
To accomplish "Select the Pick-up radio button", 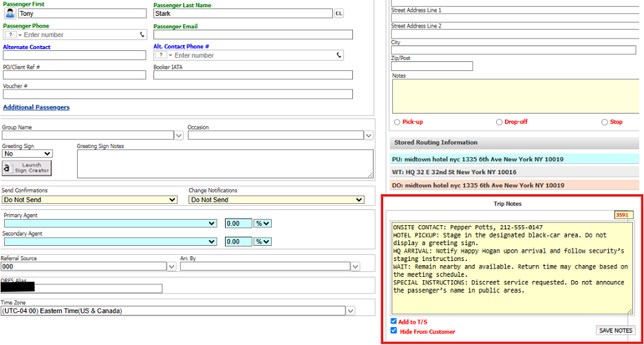I will [397, 122].
